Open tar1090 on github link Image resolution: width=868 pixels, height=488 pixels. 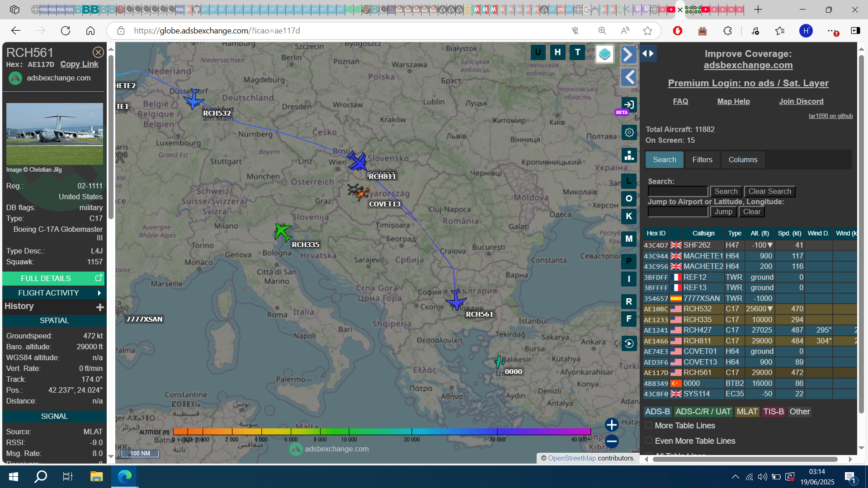(x=830, y=116)
